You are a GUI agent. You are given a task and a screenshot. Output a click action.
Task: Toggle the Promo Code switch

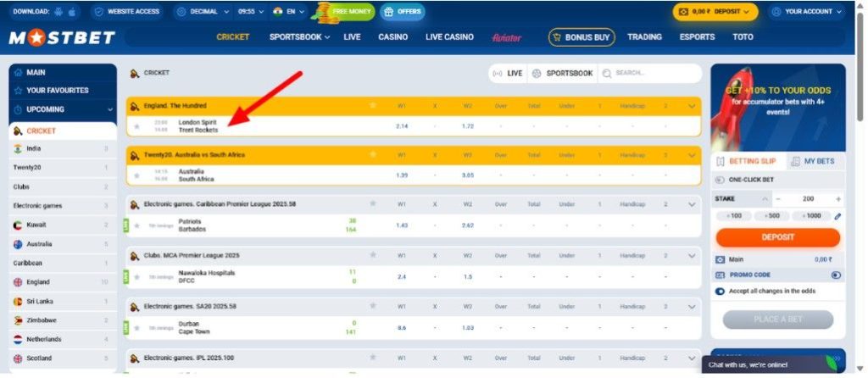[836, 275]
